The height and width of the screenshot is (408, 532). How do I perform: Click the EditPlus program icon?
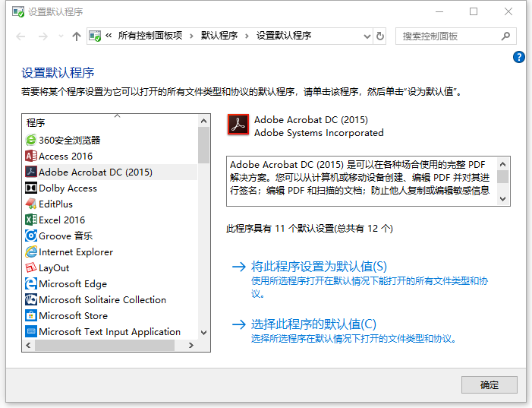pos(31,204)
